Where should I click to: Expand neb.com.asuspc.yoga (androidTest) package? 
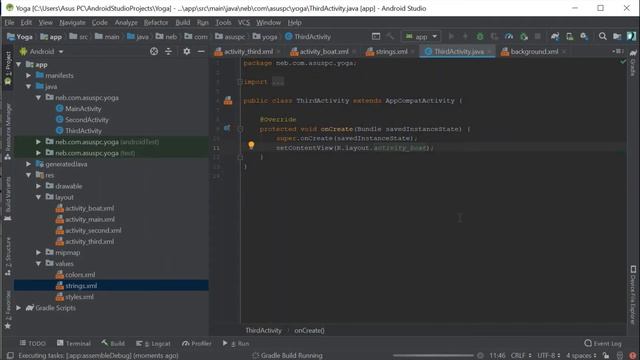[x=38, y=142]
